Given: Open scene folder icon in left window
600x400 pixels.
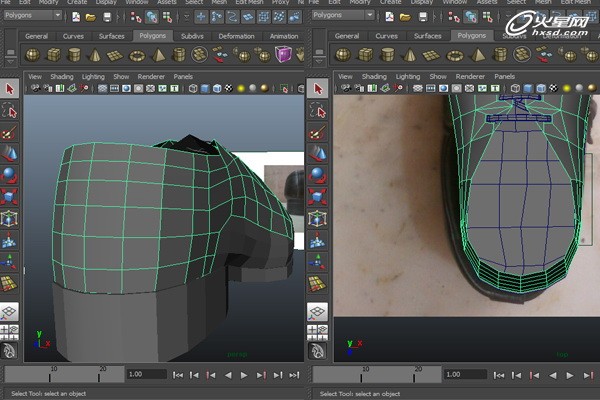Looking at the screenshot, I should [x=91, y=17].
